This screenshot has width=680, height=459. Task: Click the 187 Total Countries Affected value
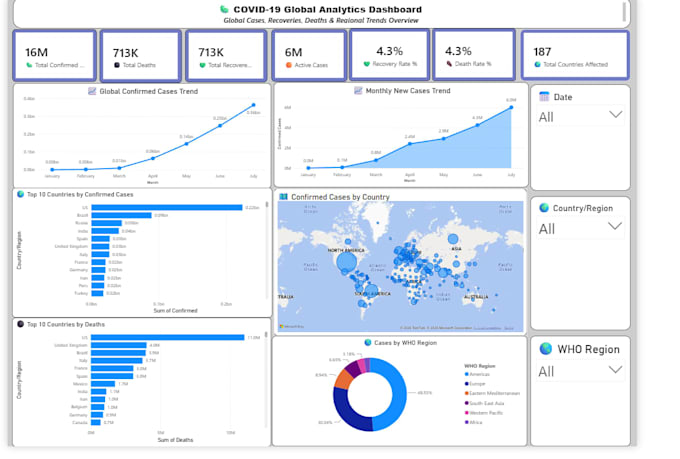[x=542, y=52]
